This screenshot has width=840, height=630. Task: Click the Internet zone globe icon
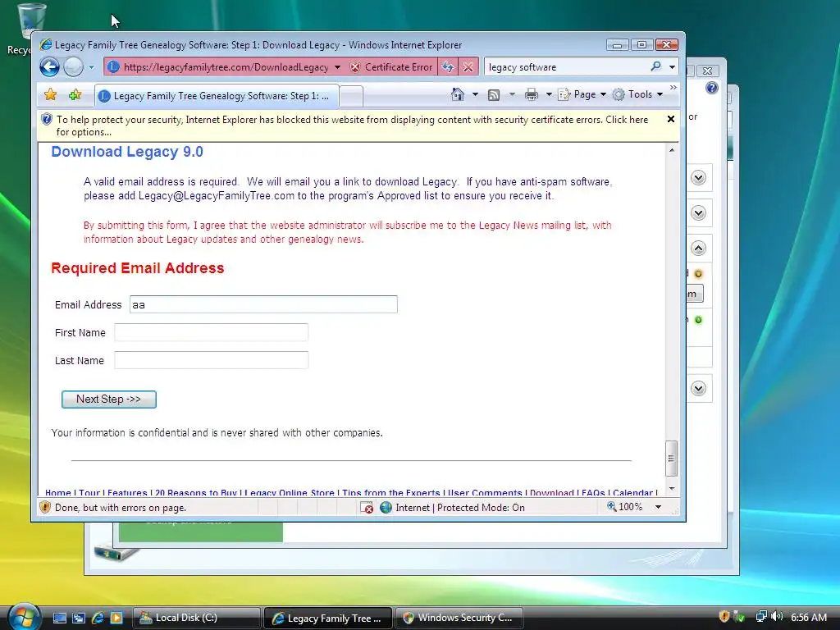(x=386, y=507)
